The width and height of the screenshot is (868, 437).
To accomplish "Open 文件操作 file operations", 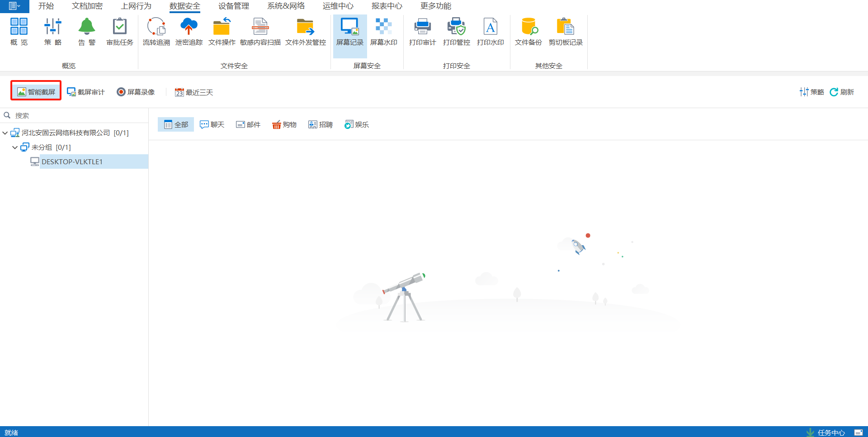I will point(222,32).
